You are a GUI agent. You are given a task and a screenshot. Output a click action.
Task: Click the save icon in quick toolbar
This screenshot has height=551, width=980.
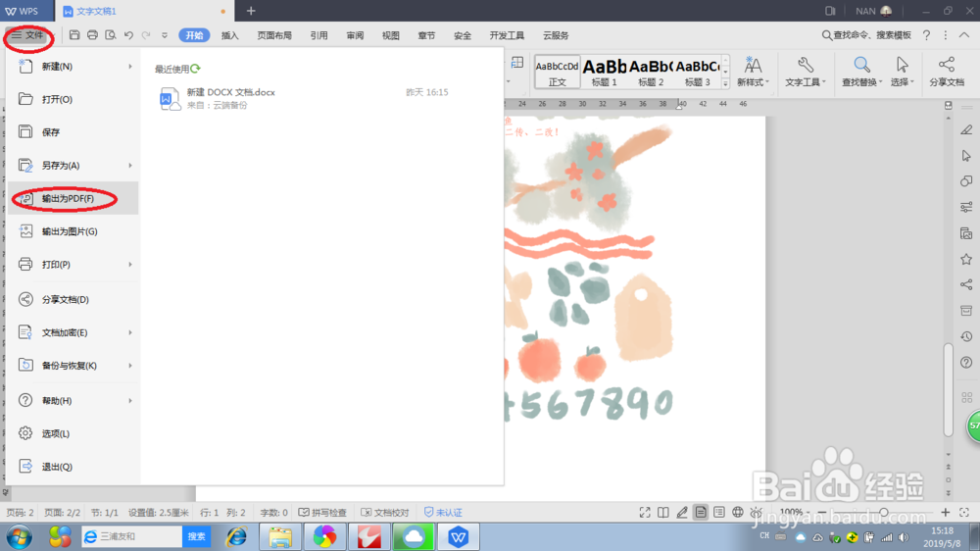pyautogui.click(x=74, y=35)
